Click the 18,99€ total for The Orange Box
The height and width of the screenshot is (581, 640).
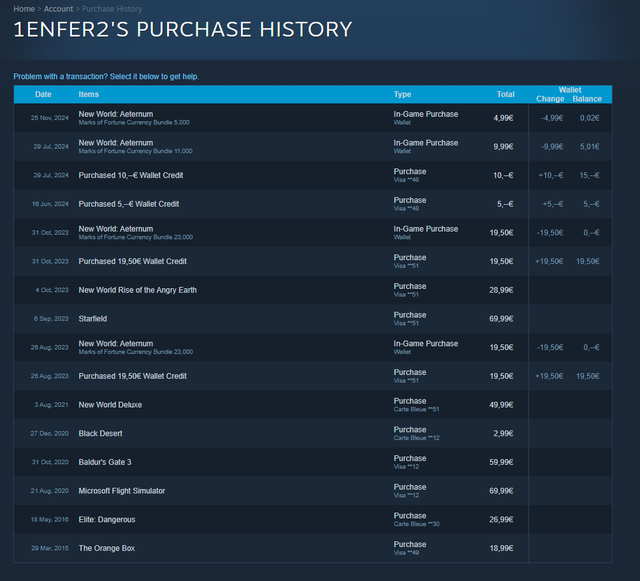click(501, 548)
